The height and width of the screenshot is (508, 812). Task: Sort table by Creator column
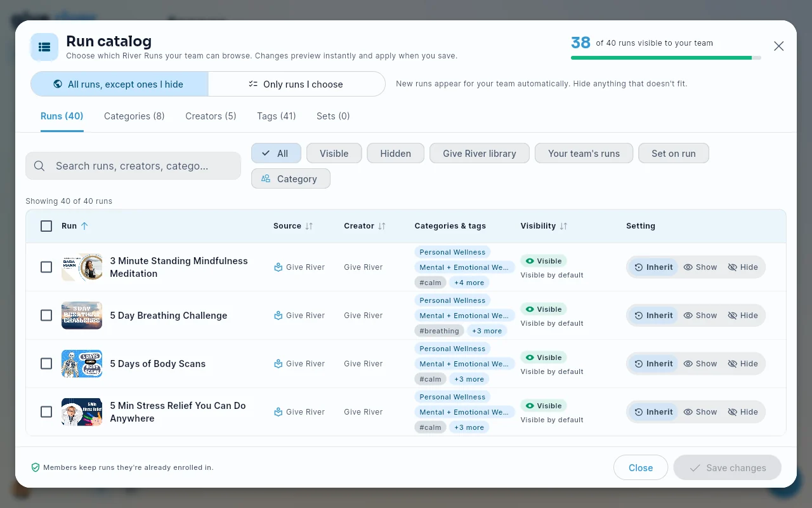[x=365, y=226]
